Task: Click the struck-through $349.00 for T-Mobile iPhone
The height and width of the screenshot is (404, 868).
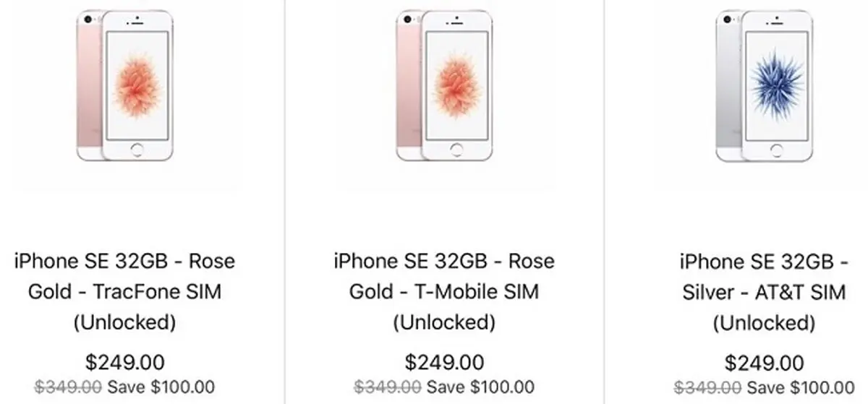Action: coord(387,387)
